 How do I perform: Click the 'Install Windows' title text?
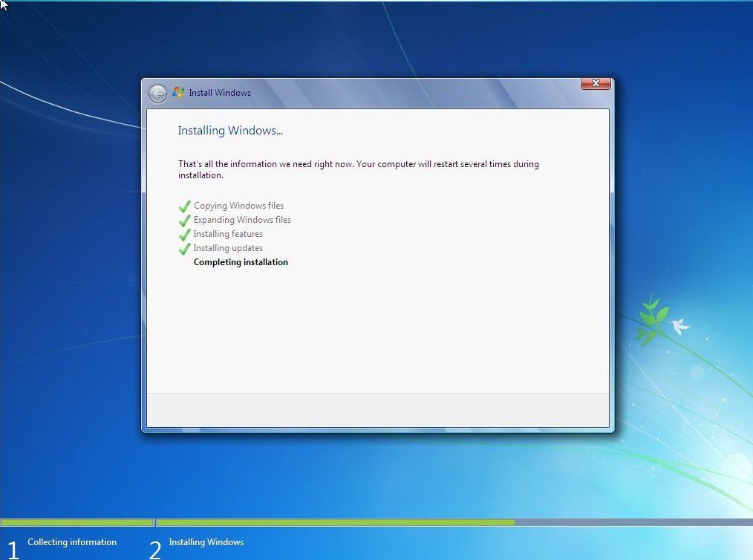point(220,93)
